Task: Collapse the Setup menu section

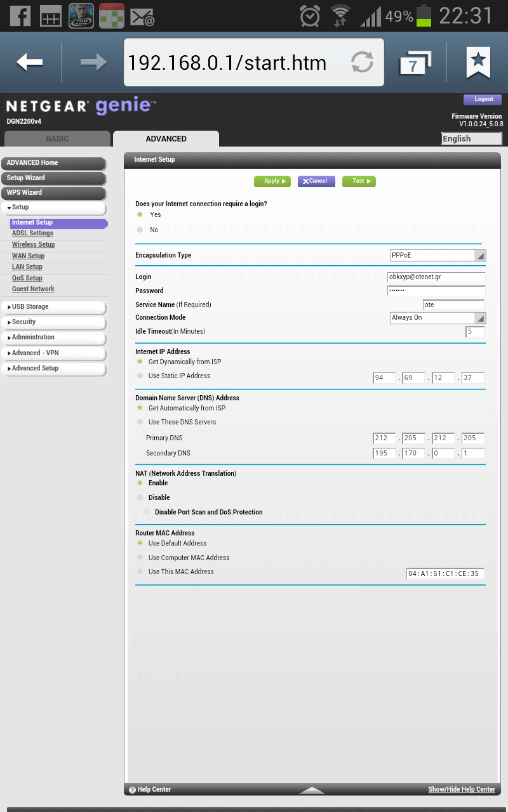Action: click(x=53, y=207)
